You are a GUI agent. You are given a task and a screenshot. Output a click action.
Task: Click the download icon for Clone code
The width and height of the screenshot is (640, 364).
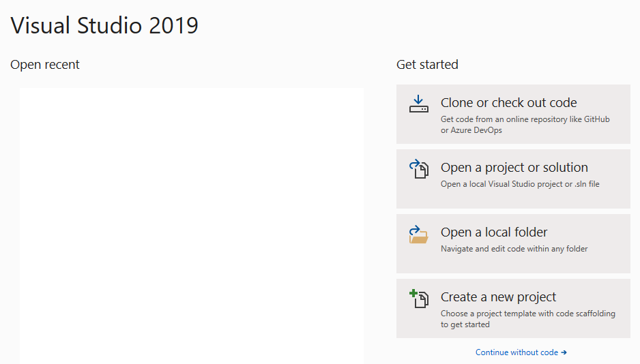click(x=418, y=104)
